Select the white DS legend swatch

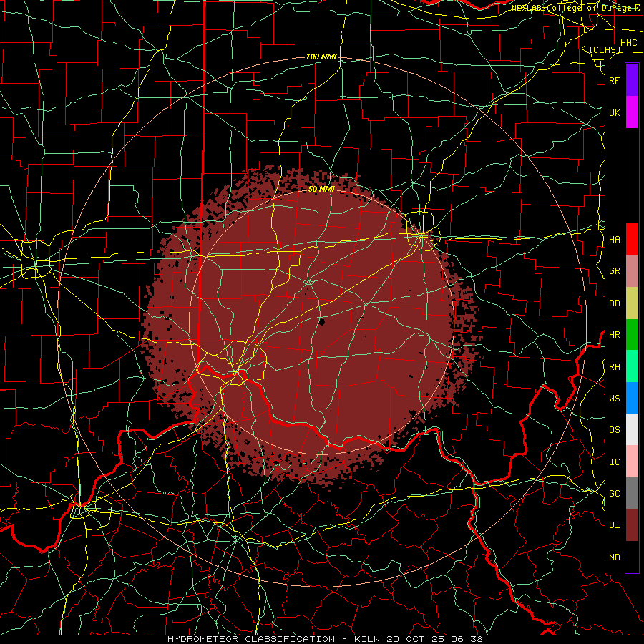(632, 429)
